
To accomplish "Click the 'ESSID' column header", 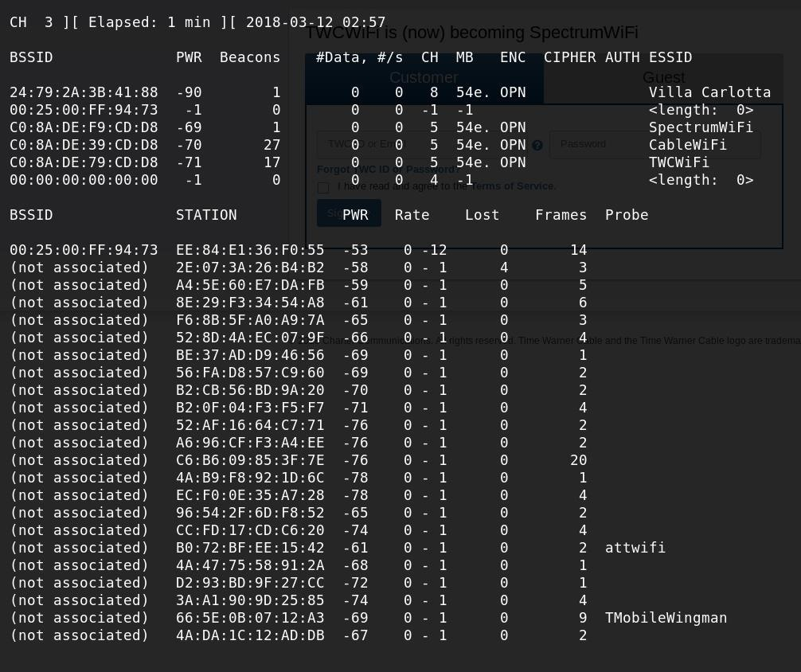I will [670, 57].
